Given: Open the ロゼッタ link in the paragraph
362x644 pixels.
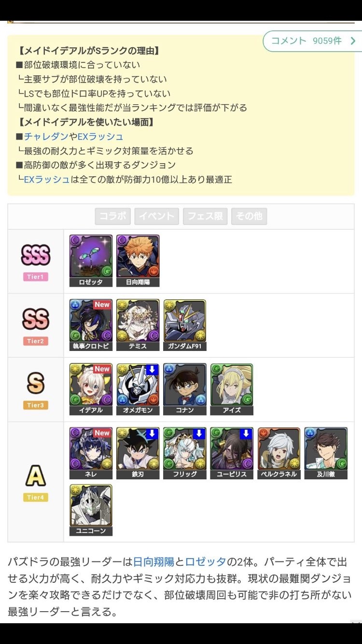Looking at the screenshot, I should [x=206, y=562].
